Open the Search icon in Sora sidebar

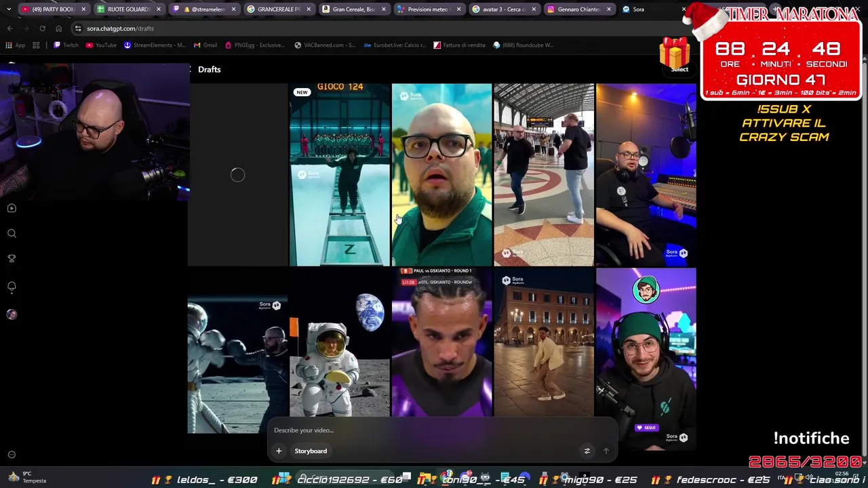[12, 233]
